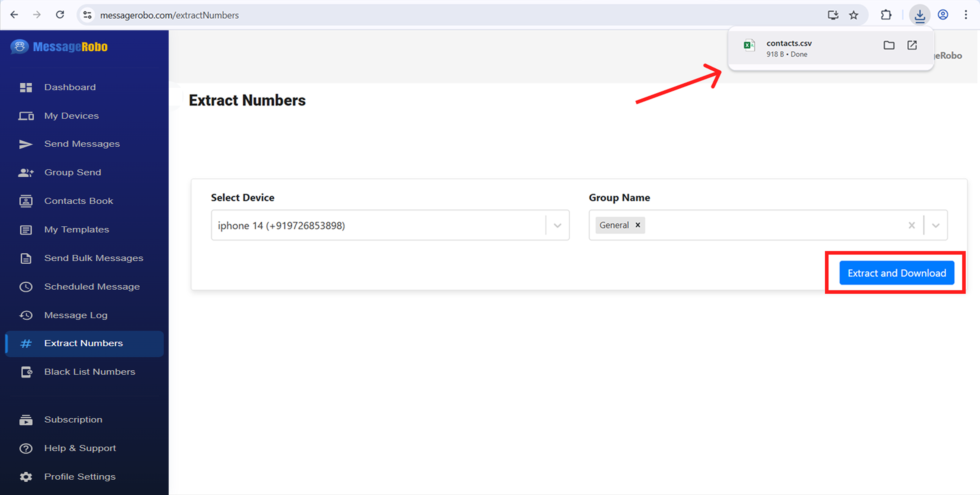Open the Contacts Book section
Screen dimensions: 980x495
point(78,201)
